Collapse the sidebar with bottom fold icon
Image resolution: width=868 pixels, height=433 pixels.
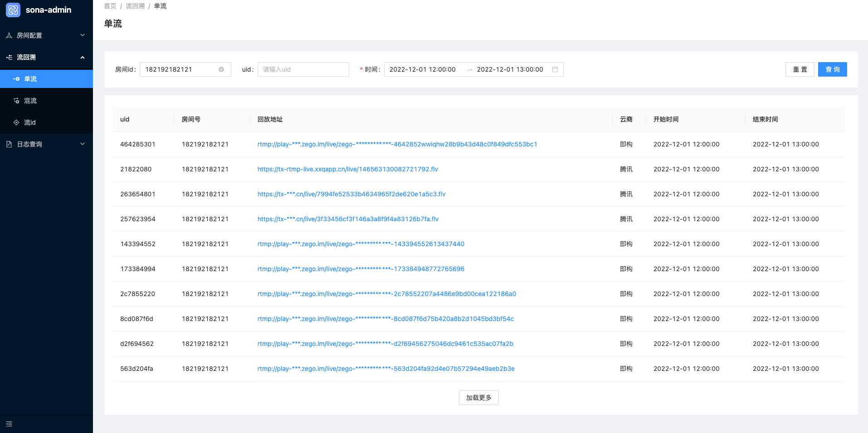point(9,424)
